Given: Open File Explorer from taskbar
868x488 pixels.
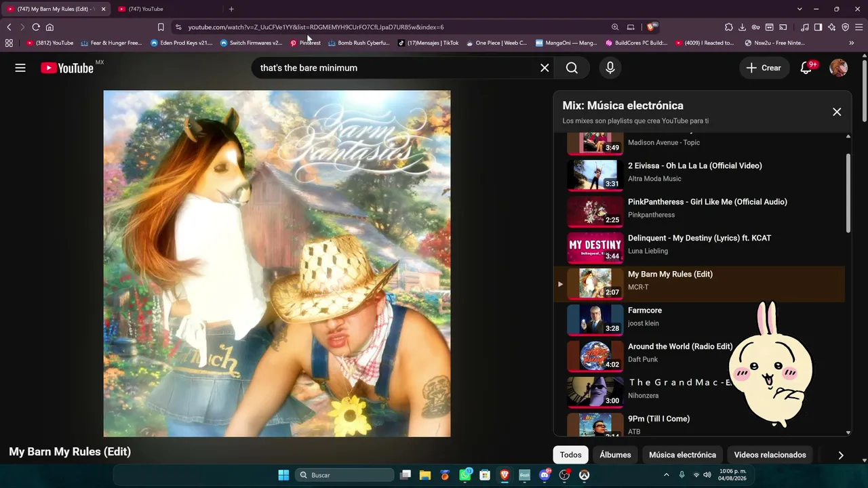Looking at the screenshot, I should pyautogui.click(x=425, y=475).
